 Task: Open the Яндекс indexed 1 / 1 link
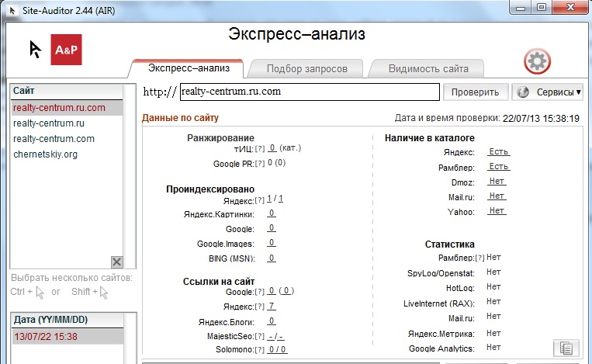275,198
